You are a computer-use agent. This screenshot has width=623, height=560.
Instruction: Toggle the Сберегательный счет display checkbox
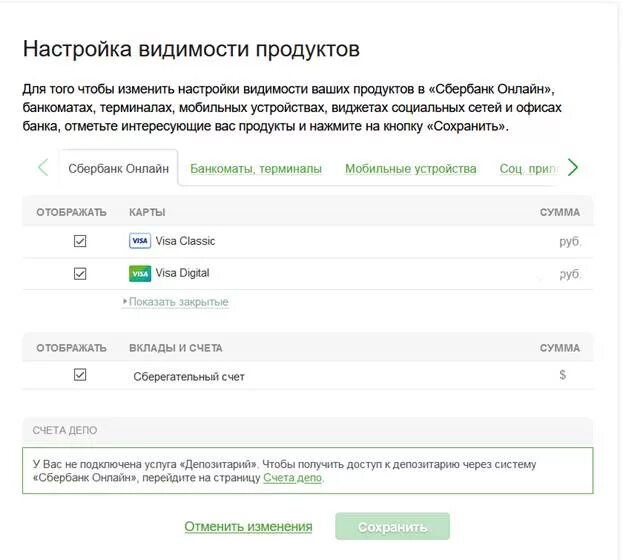pos(80,375)
